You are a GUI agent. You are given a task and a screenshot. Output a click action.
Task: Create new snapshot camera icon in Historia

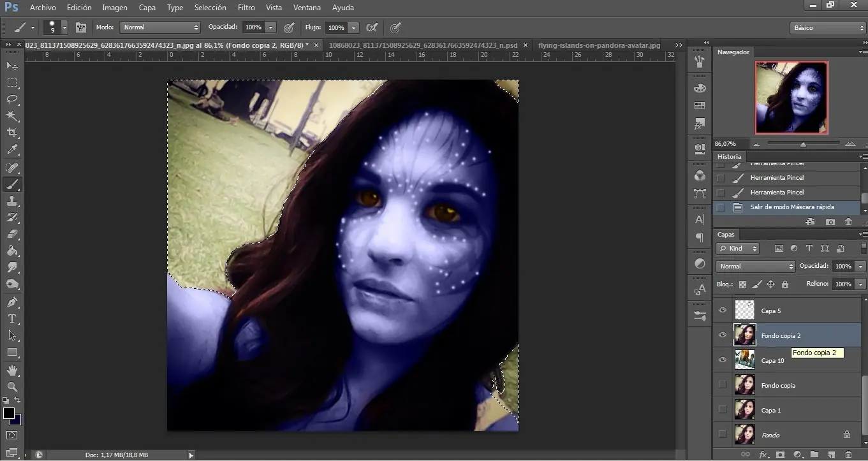click(830, 222)
